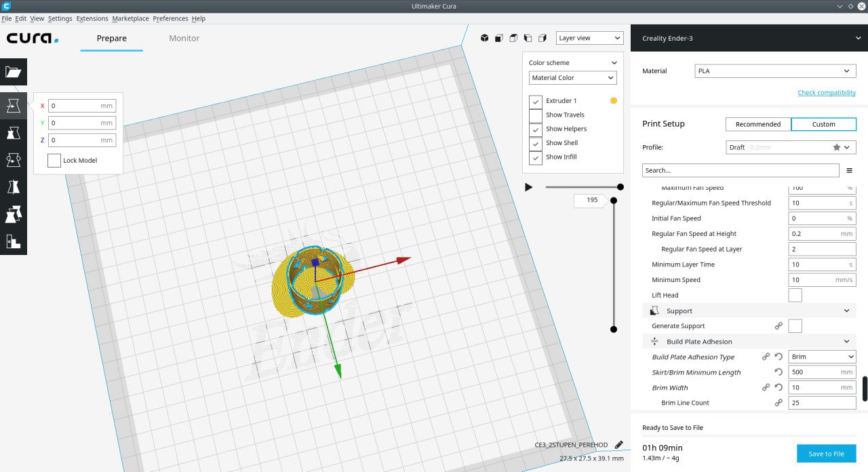The image size is (868, 472).
Task: Toggle Show Infill checkbox
Action: [x=536, y=157]
